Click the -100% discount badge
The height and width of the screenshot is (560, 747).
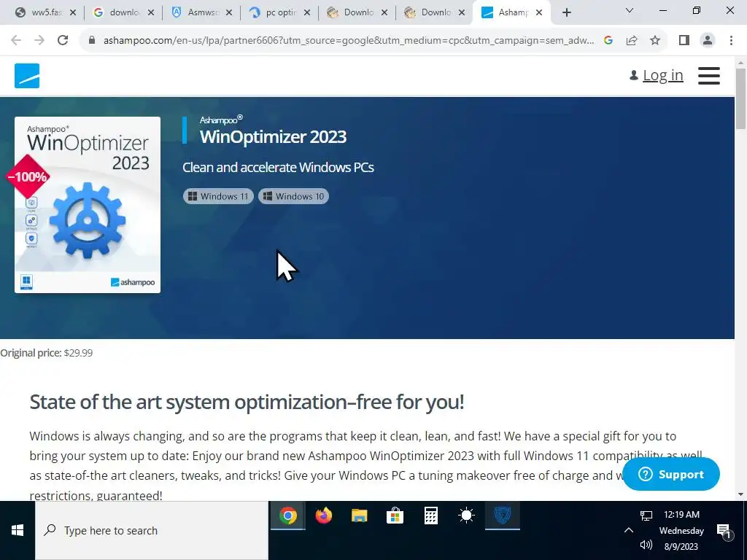pyautogui.click(x=28, y=176)
